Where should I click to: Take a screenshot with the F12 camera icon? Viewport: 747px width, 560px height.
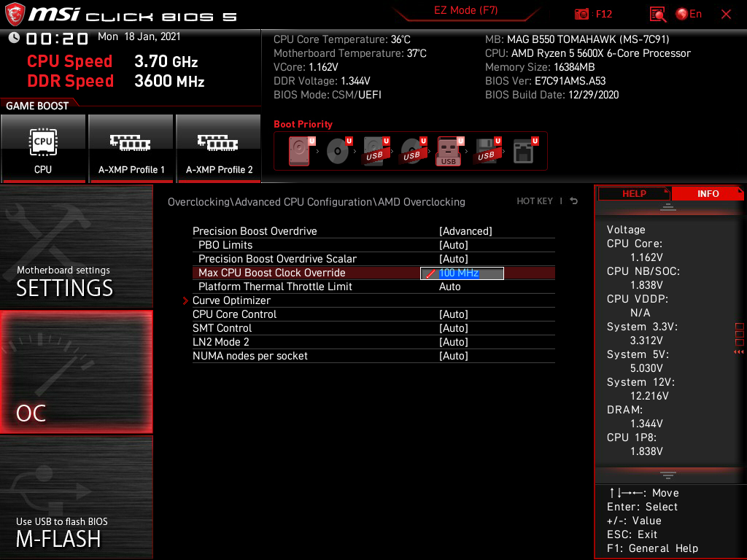(581, 15)
